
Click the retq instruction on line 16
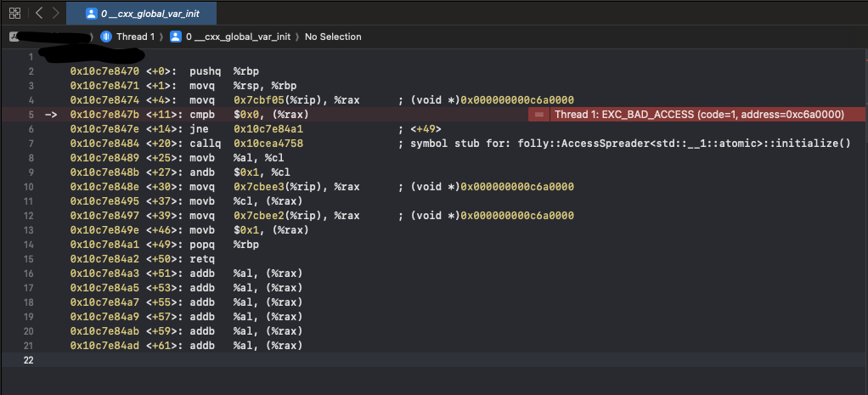tap(202, 259)
